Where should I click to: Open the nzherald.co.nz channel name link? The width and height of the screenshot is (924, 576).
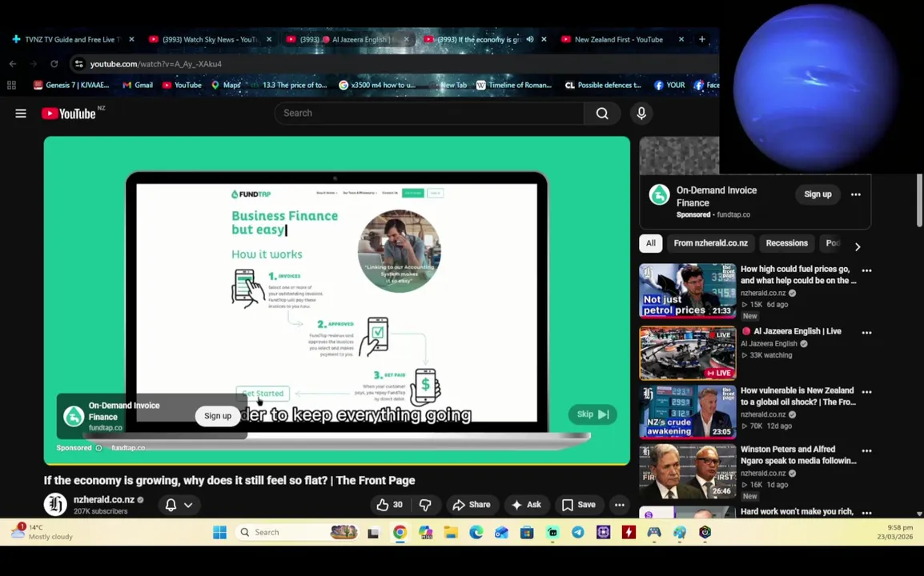[x=104, y=499]
